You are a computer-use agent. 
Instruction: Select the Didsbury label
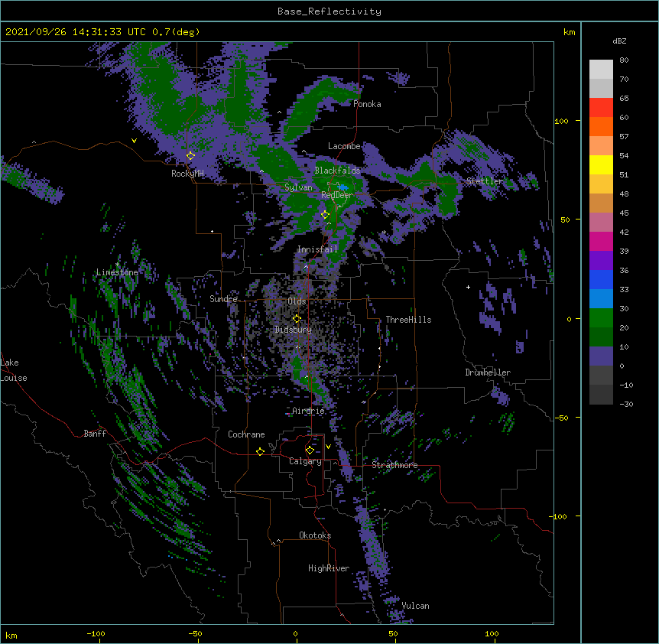point(293,330)
